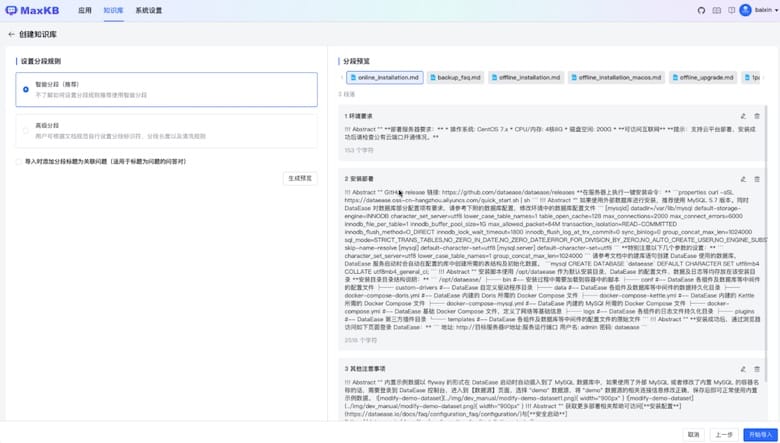Click the 开始导入 button
Viewport: 780px width, 443px height.
coord(760,435)
